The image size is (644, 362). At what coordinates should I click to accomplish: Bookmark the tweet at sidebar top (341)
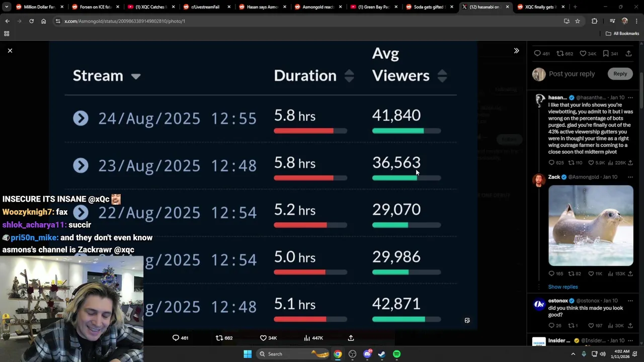coord(606,53)
